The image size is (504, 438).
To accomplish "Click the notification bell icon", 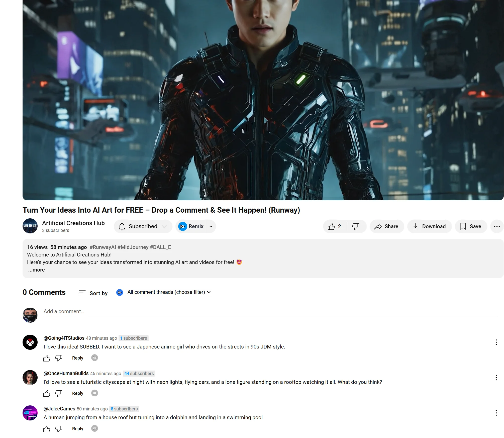I will click(x=123, y=226).
